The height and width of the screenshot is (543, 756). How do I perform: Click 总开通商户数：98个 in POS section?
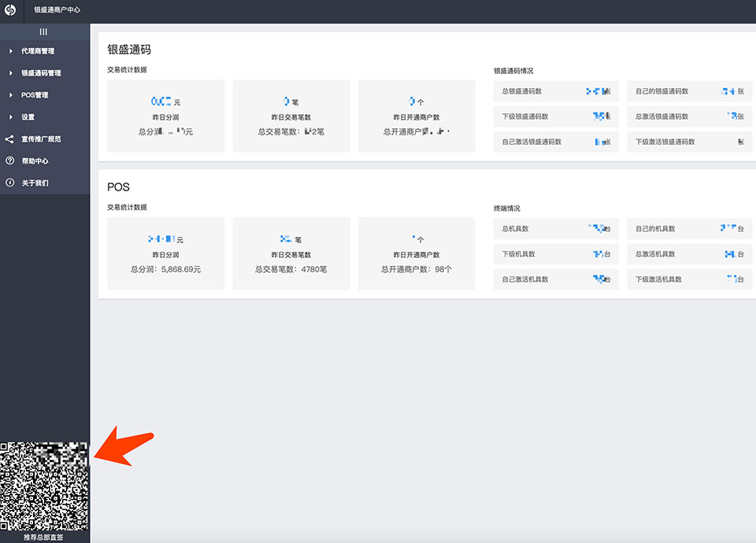pyautogui.click(x=417, y=269)
